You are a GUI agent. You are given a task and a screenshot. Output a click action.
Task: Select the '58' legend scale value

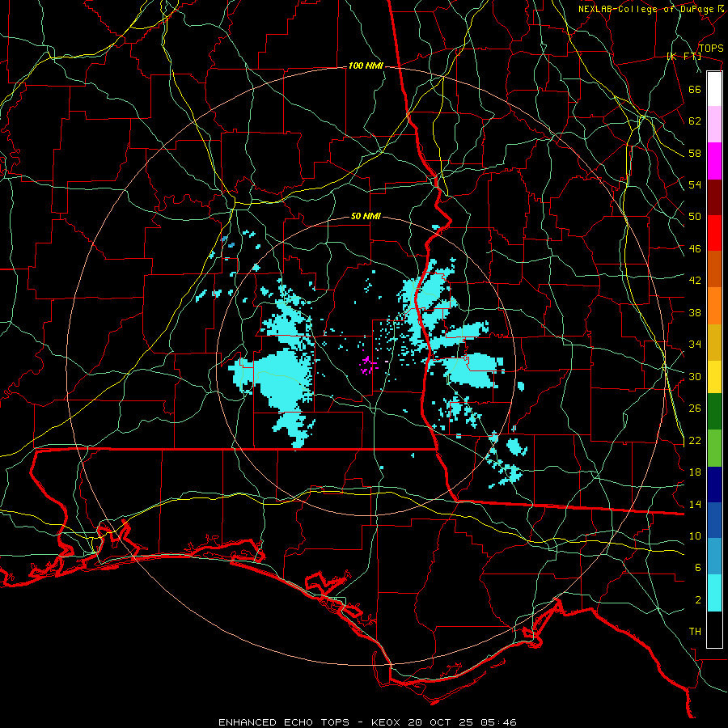click(695, 153)
